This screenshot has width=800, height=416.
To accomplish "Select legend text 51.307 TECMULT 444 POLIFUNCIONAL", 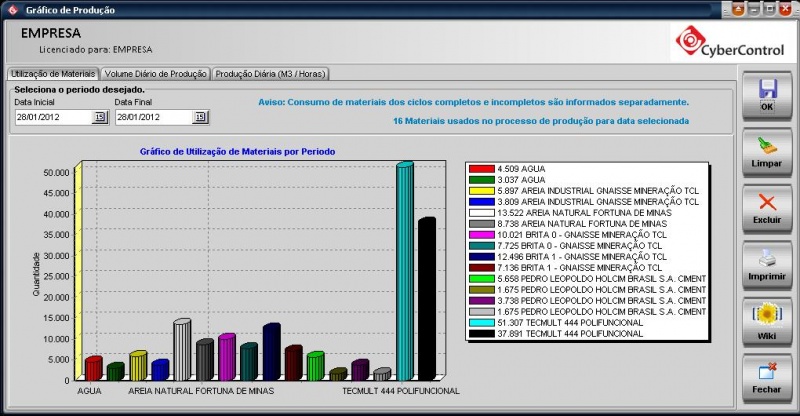I will click(570, 323).
